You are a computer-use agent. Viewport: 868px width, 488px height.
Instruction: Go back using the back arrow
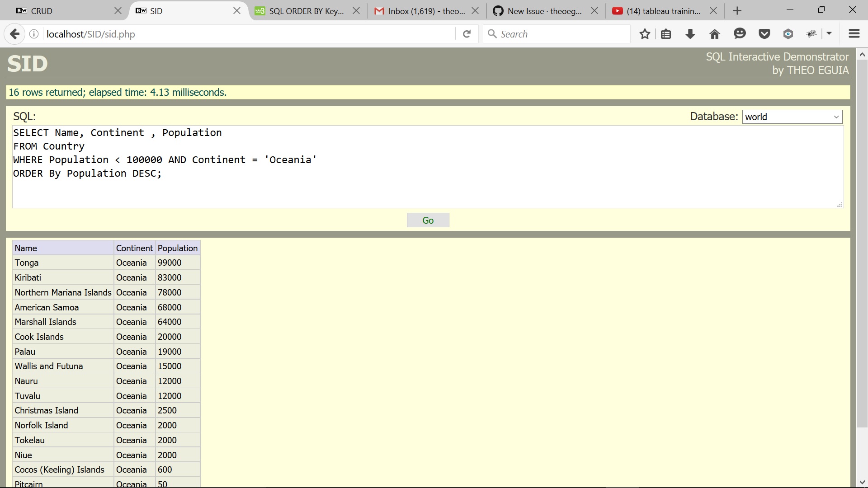coord(15,34)
